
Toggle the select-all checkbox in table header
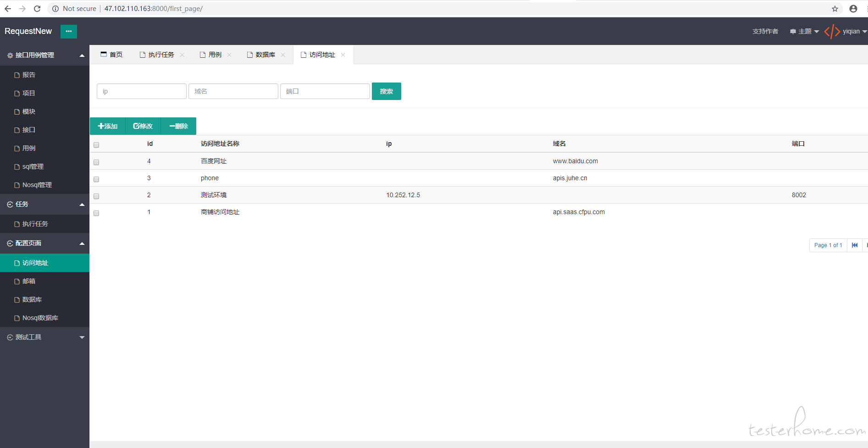pos(96,145)
